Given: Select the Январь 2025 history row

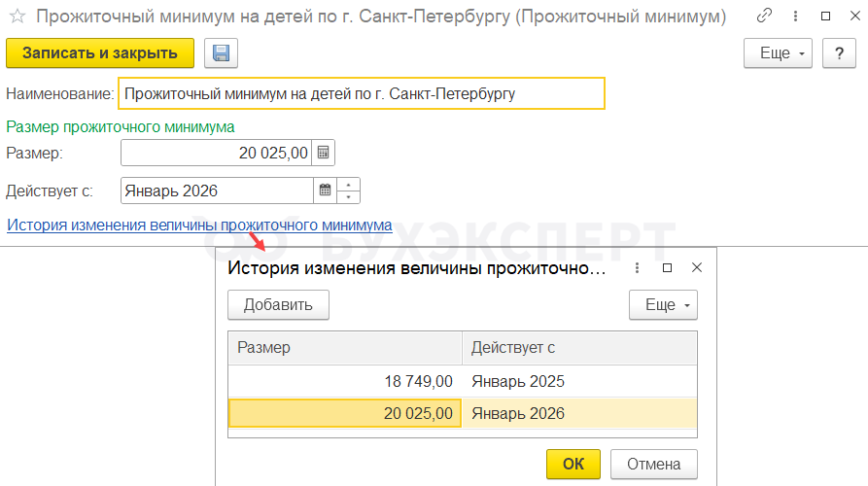Looking at the screenshot, I should (x=462, y=382).
